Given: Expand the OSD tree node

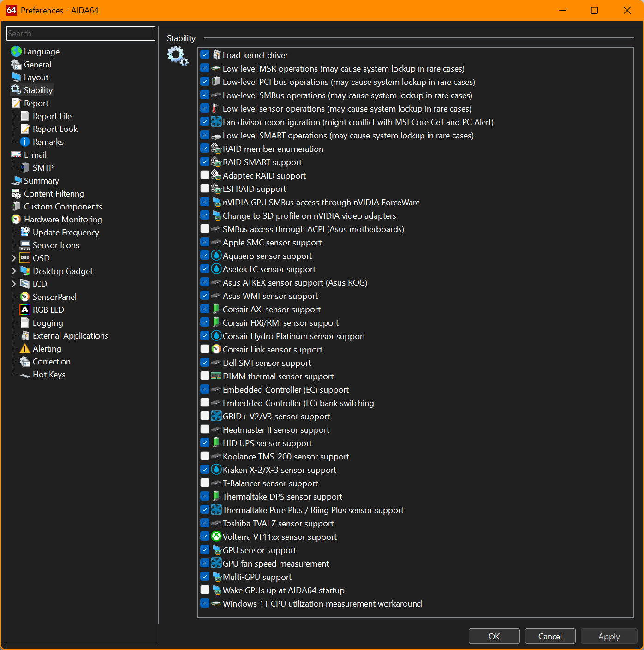Looking at the screenshot, I should click(x=13, y=258).
